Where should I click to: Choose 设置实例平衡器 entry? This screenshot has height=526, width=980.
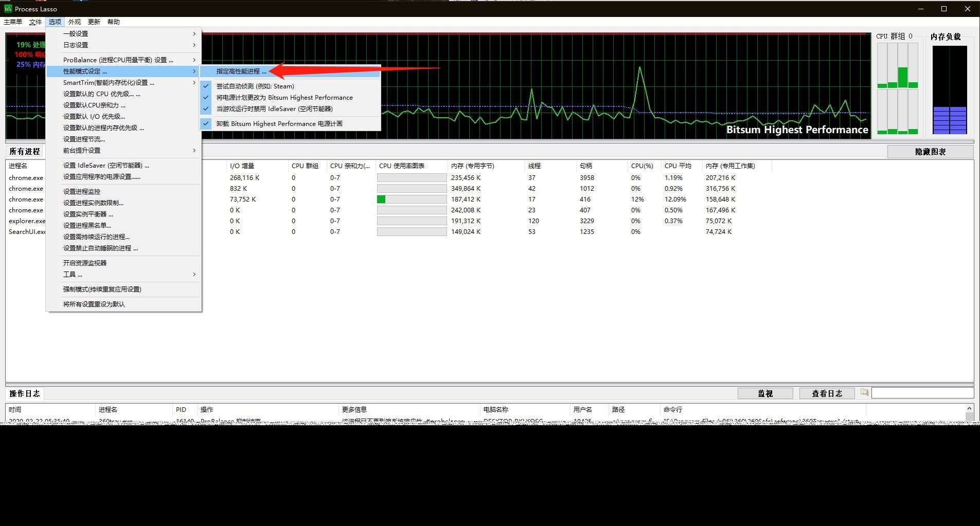(x=123, y=214)
